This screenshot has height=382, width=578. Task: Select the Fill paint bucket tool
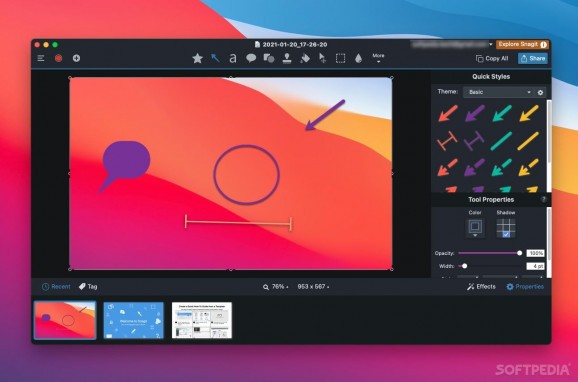tap(305, 58)
